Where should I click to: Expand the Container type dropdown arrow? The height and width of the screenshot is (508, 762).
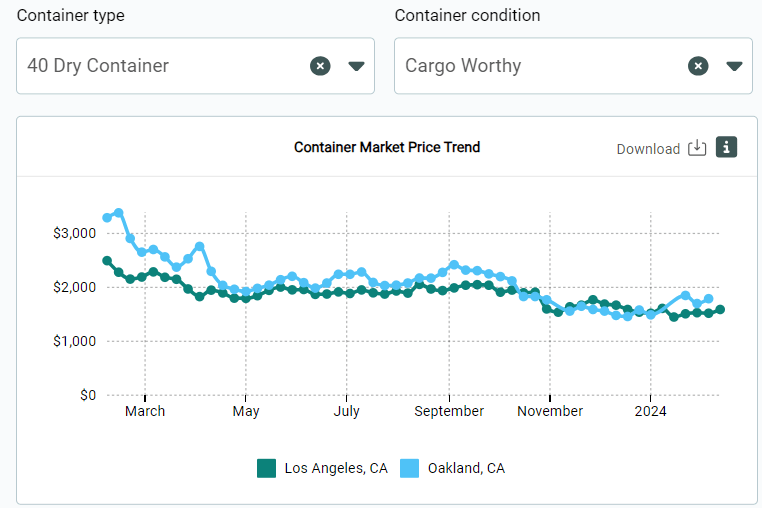(x=356, y=66)
